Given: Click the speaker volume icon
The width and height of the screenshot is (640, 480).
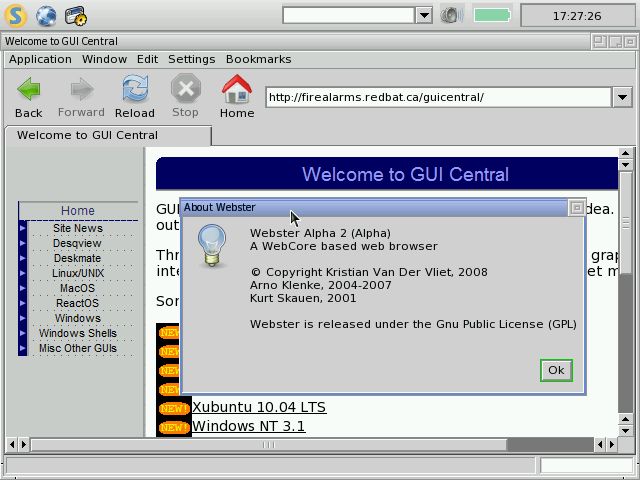Looking at the screenshot, I should tap(452, 16).
